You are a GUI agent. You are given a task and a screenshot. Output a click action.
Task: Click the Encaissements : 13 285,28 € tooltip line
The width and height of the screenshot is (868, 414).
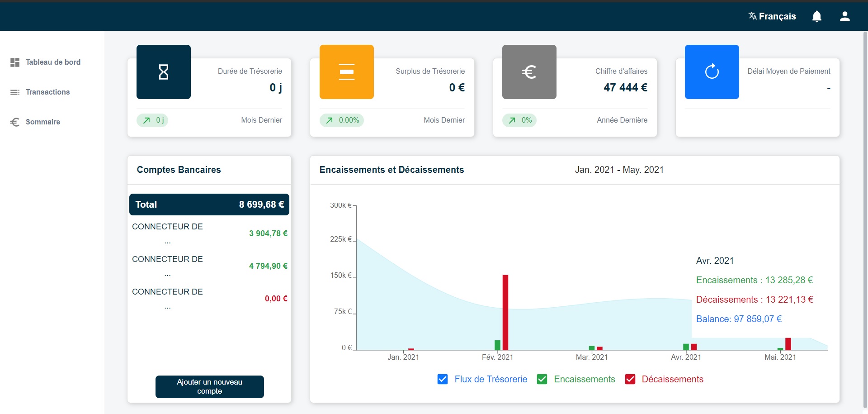(x=755, y=280)
